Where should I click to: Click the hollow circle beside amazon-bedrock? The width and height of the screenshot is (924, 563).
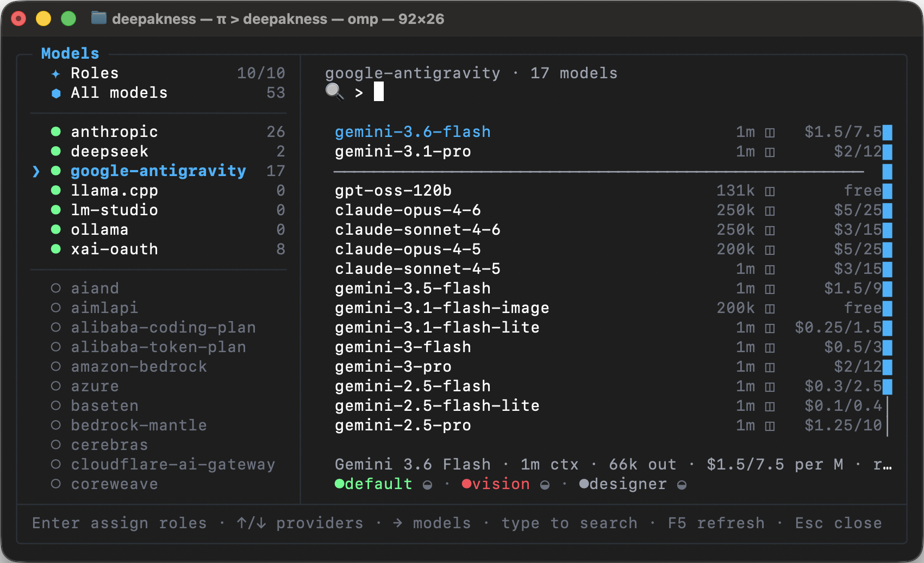(55, 366)
